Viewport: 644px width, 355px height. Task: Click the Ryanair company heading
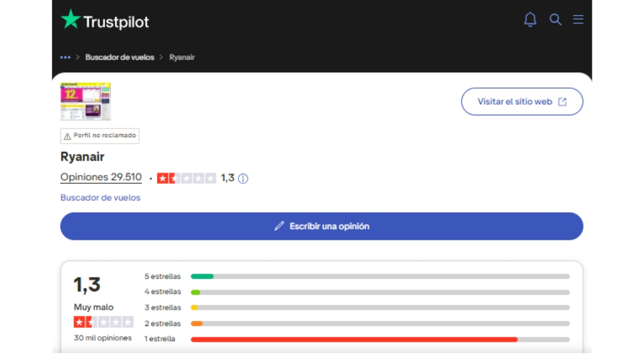[82, 157]
